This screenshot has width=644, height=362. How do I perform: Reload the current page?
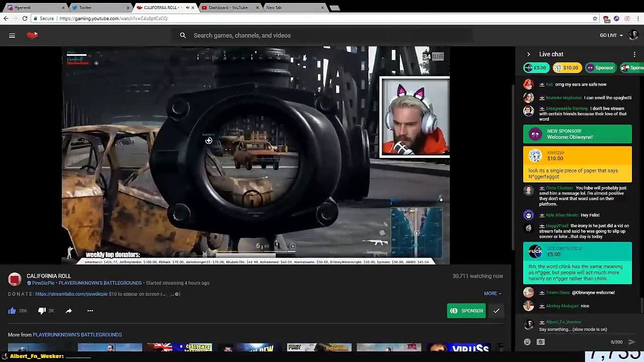[25, 18]
